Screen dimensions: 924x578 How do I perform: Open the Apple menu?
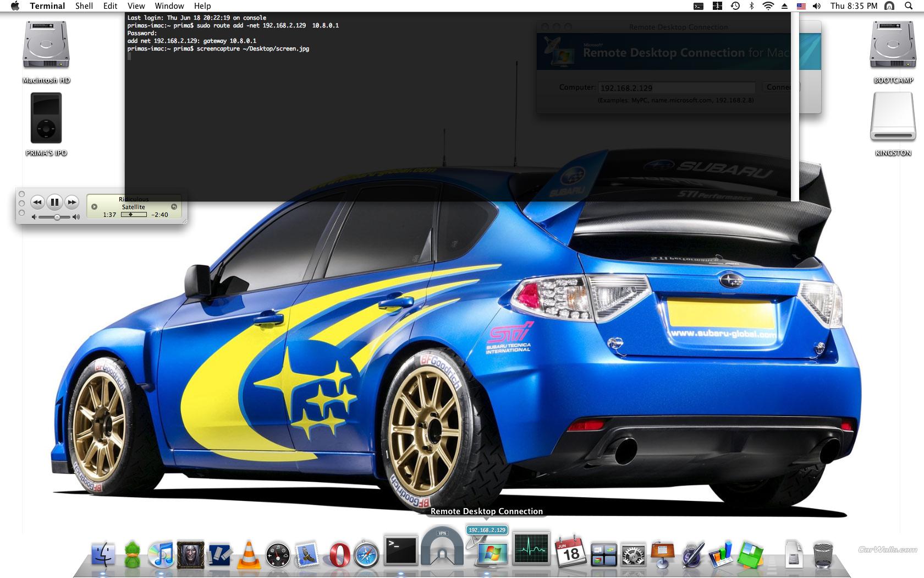pyautogui.click(x=15, y=6)
